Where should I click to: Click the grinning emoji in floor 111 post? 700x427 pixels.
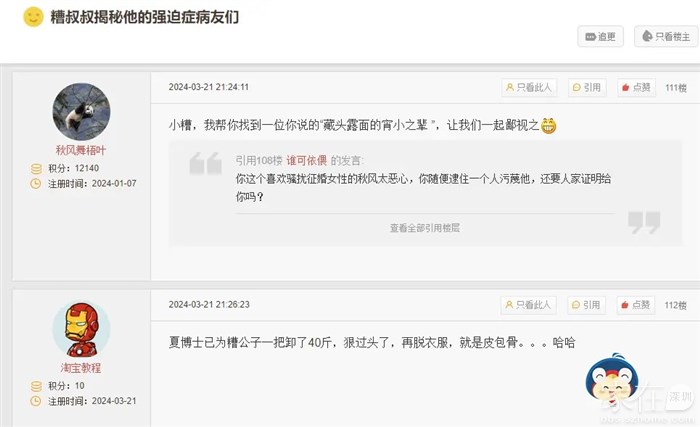(549, 126)
